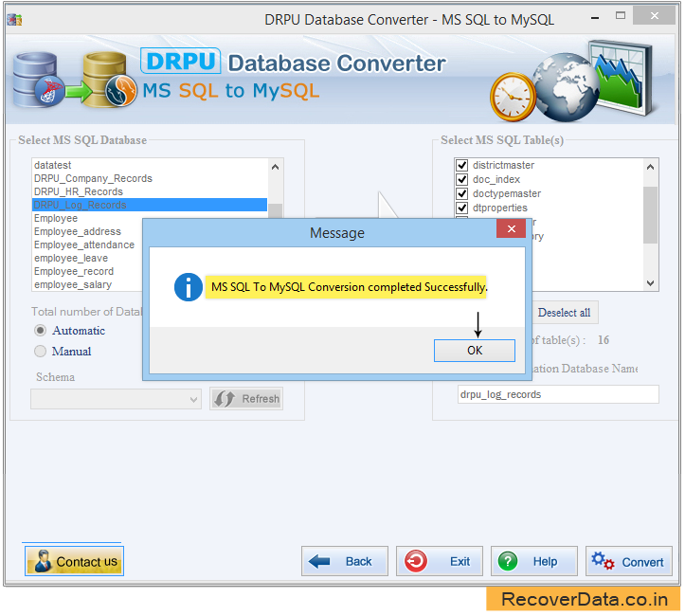Select Employee database entry
This screenshot has width=685, height=616.
(x=56, y=218)
